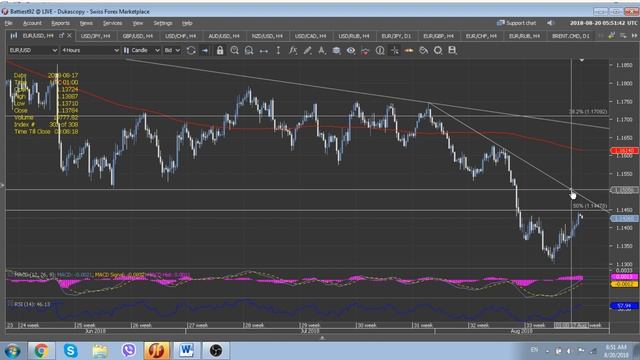Open the EUR/USD instrument dropdown

pos(33,50)
